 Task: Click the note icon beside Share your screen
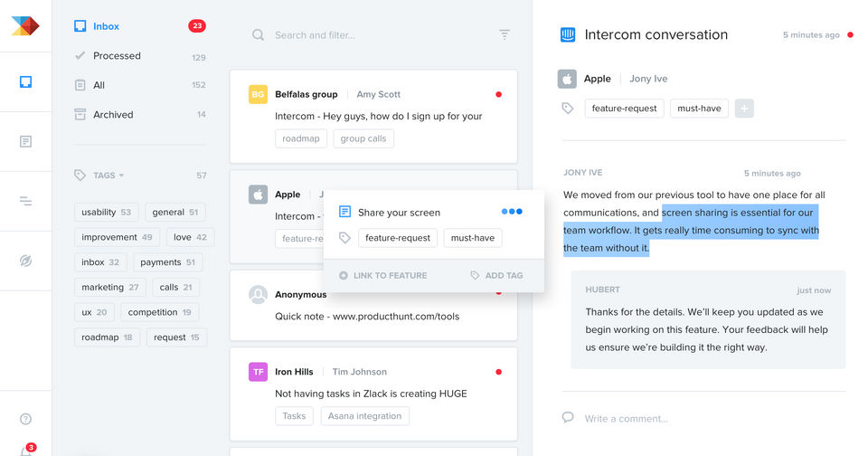(x=344, y=212)
